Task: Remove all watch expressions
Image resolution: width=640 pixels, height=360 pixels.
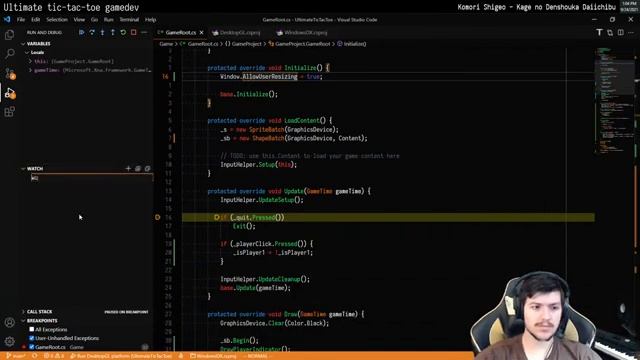Action: (147, 168)
